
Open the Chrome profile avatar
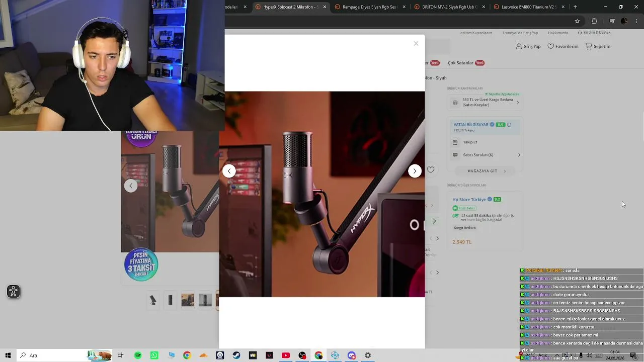(x=624, y=21)
